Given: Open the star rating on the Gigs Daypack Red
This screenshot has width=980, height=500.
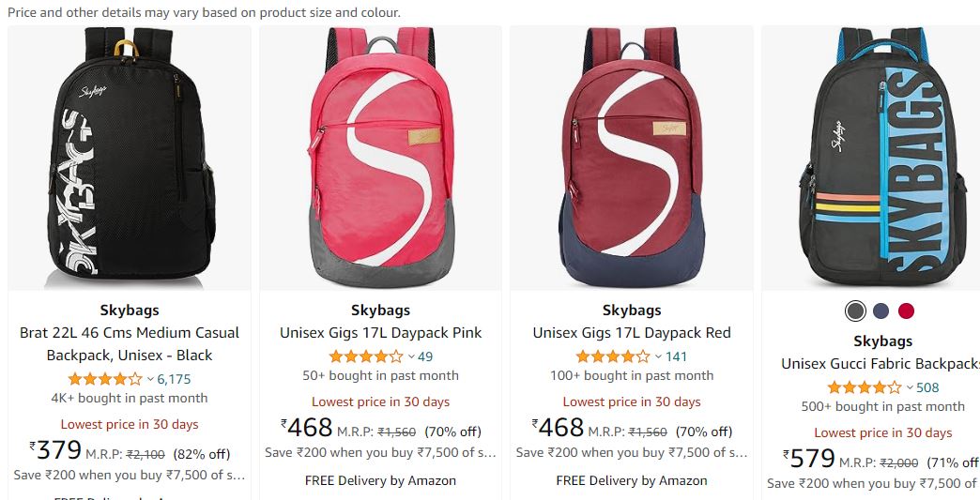Looking at the screenshot, I should tap(613, 356).
